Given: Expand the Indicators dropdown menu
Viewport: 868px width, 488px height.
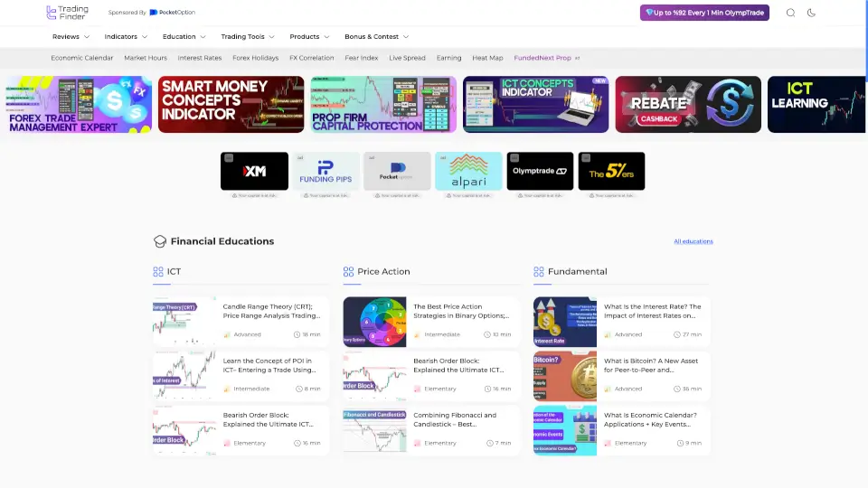Looking at the screenshot, I should pyautogui.click(x=126, y=37).
